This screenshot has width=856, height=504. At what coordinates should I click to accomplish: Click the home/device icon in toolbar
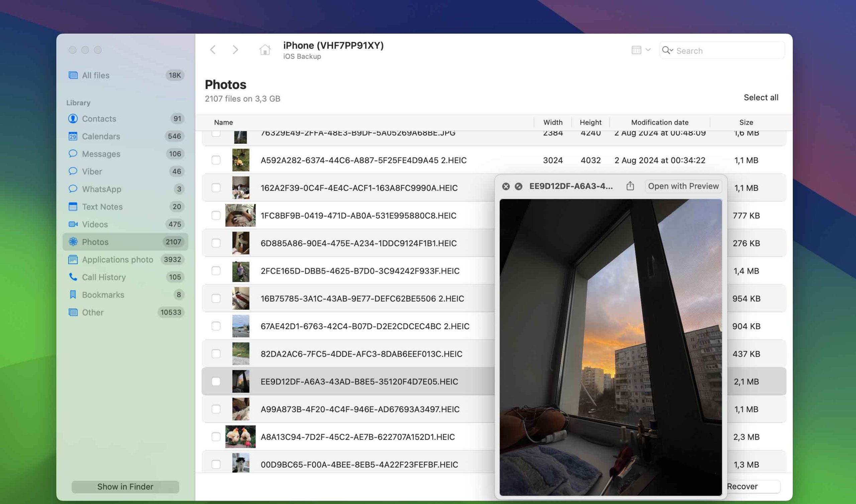tap(265, 50)
